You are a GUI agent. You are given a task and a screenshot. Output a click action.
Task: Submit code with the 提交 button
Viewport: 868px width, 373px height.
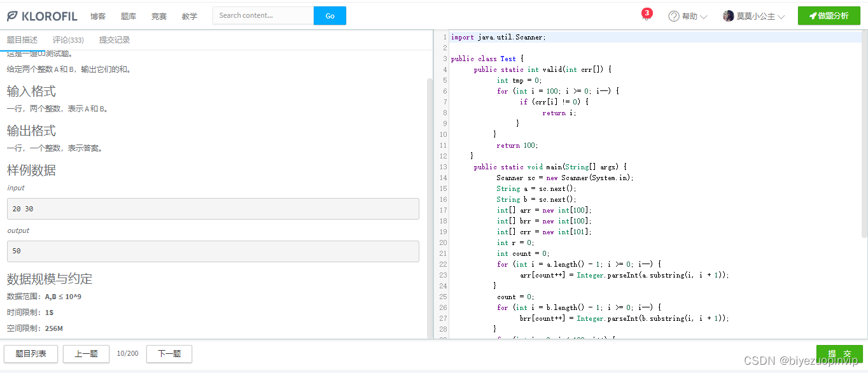(x=839, y=354)
